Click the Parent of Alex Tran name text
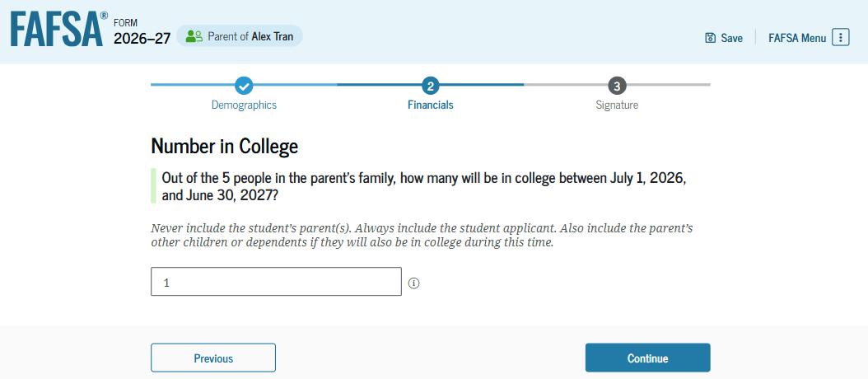This screenshot has width=868, height=379. click(x=250, y=36)
